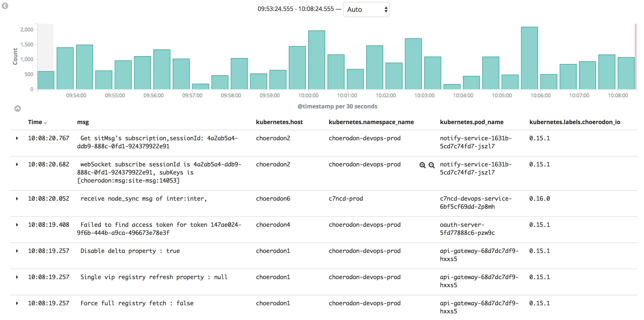Click the tallest histogram bar before 10:06:00
Viewport: 644px width, 320px height.
529,58
